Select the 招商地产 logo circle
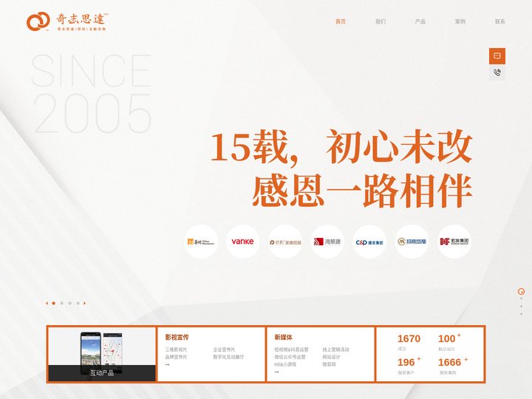This screenshot has height=399, width=532. point(412,242)
